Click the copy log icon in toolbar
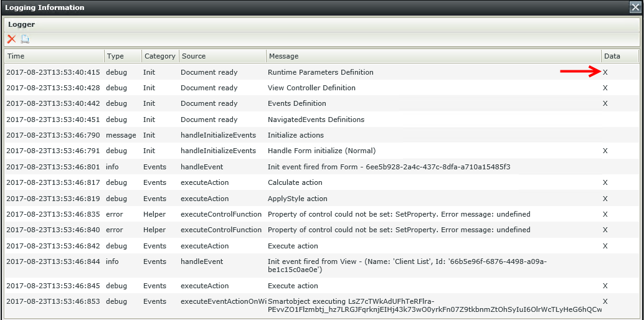The height and width of the screenshot is (320, 644). pyautogui.click(x=25, y=39)
